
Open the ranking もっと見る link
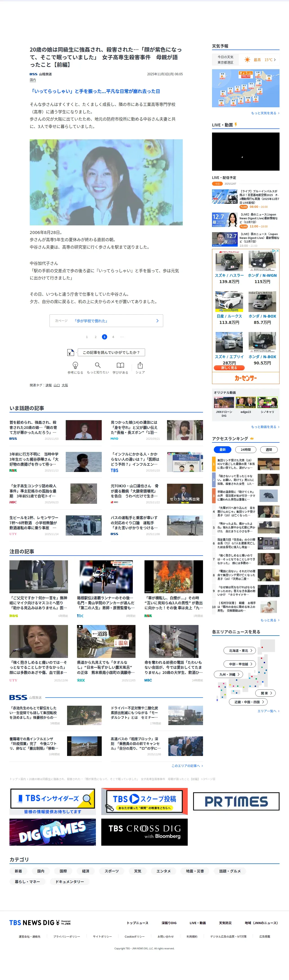tap(270, 620)
